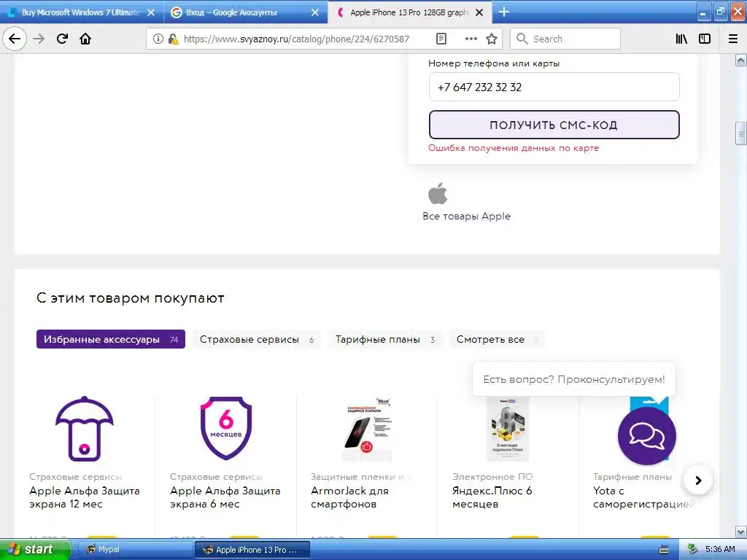747x560 pixels.
Task: Show site information icon in address bar
Action: point(158,39)
